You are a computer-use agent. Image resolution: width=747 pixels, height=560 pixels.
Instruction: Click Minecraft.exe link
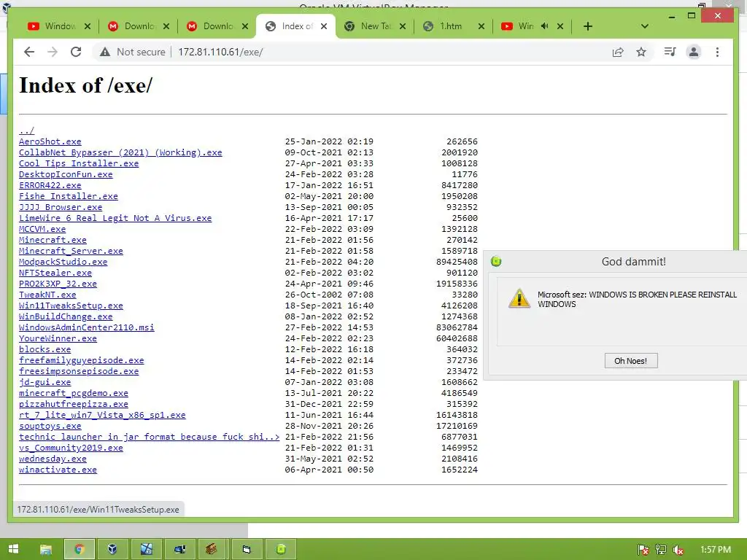[x=53, y=240]
